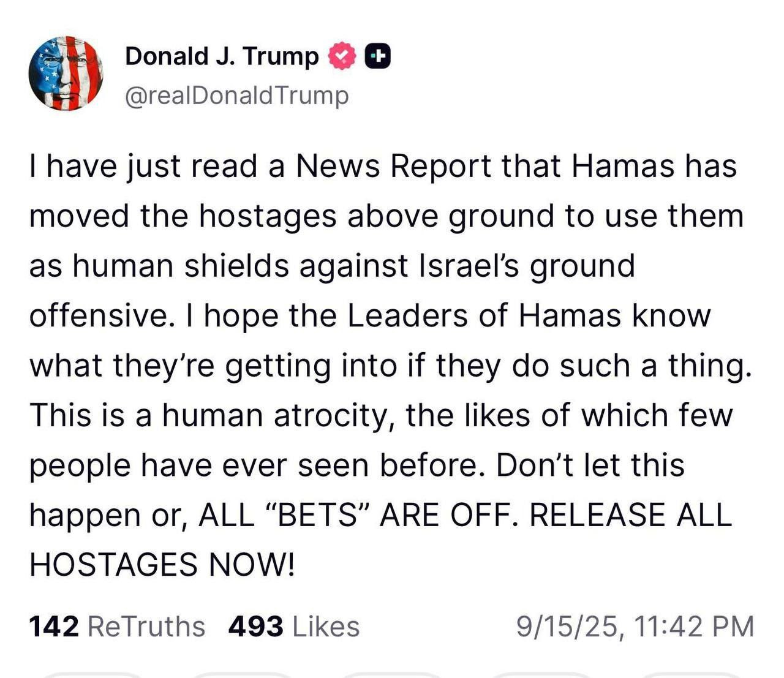784x678 pixels.
Task: Open the American flag profile avatar
Action: (66, 73)
